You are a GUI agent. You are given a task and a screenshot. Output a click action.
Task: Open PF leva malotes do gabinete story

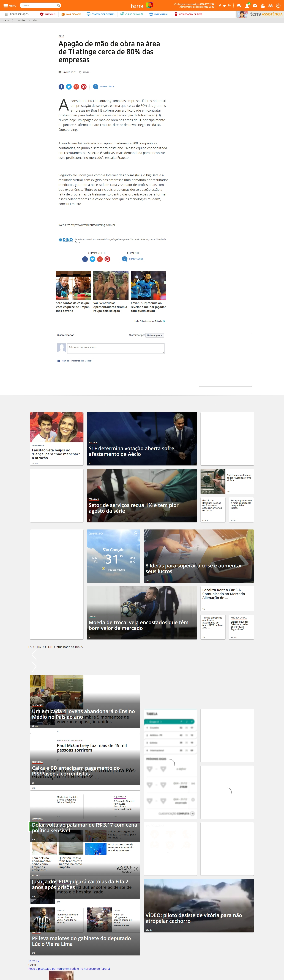pyautogui.click(x=85, y=941)
